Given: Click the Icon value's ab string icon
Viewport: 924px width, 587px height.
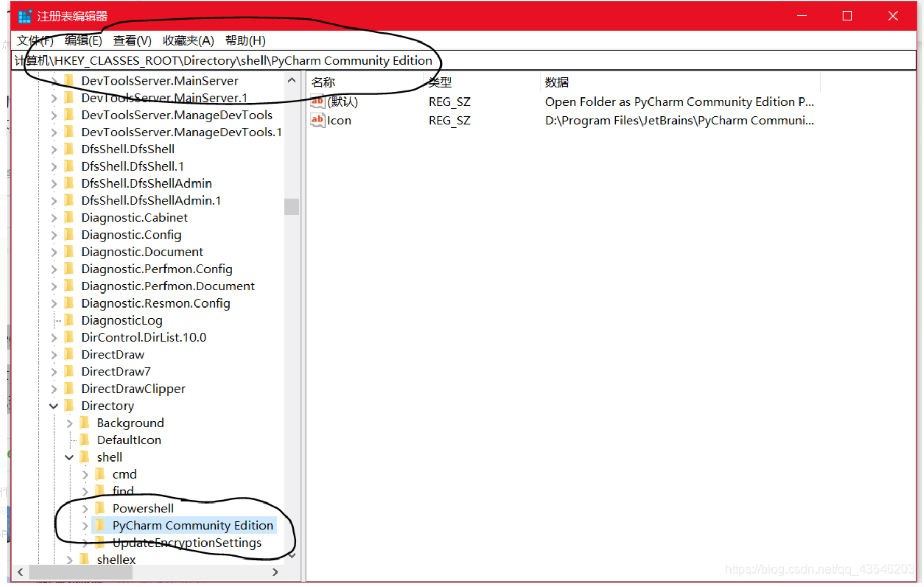Looking at the screenshot, I should pos(318,120).
